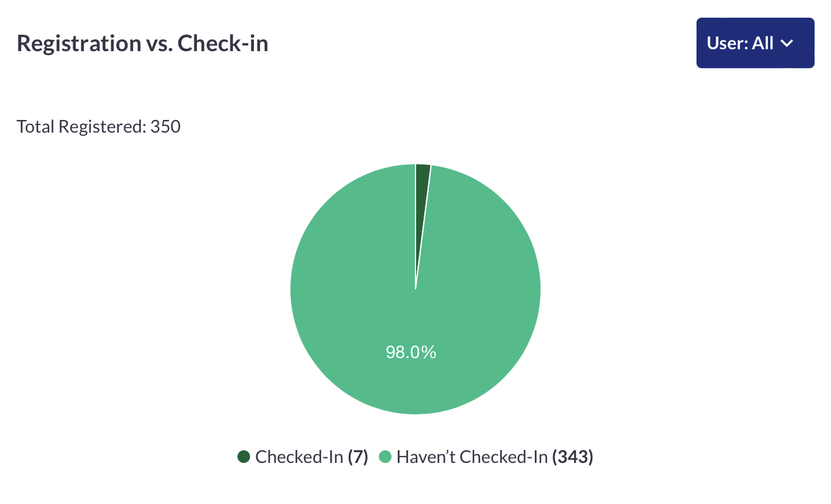Click the pie chart's center point

tap(415, 289)
